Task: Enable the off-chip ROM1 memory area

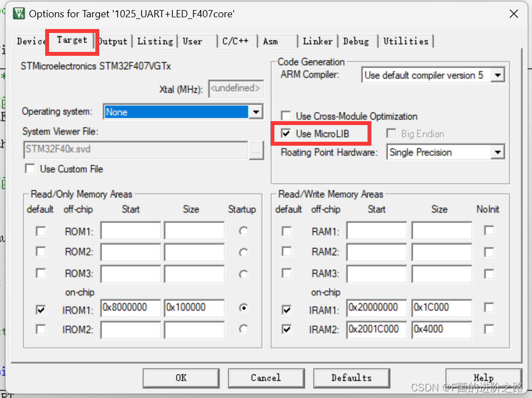Action: (x=40, y=230)
